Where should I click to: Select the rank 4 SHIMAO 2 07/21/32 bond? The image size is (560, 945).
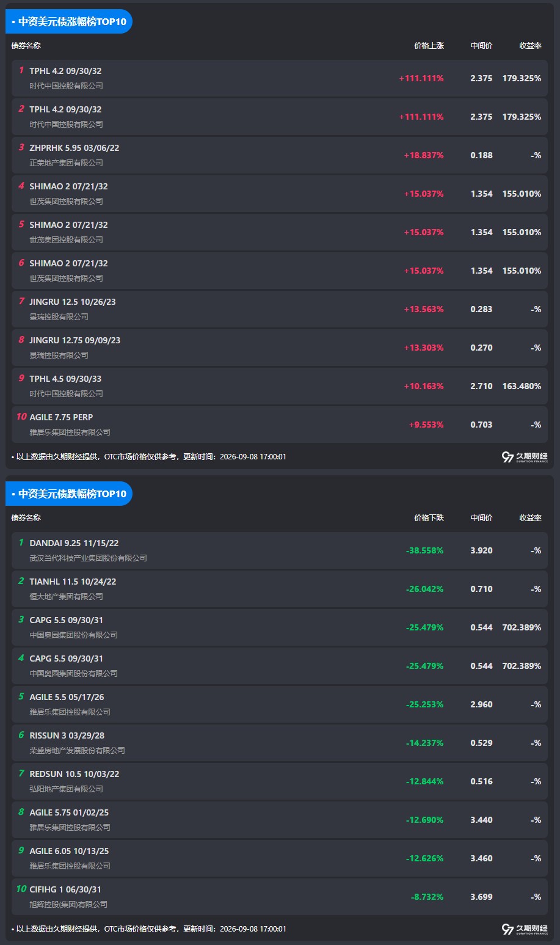point(280,194)
